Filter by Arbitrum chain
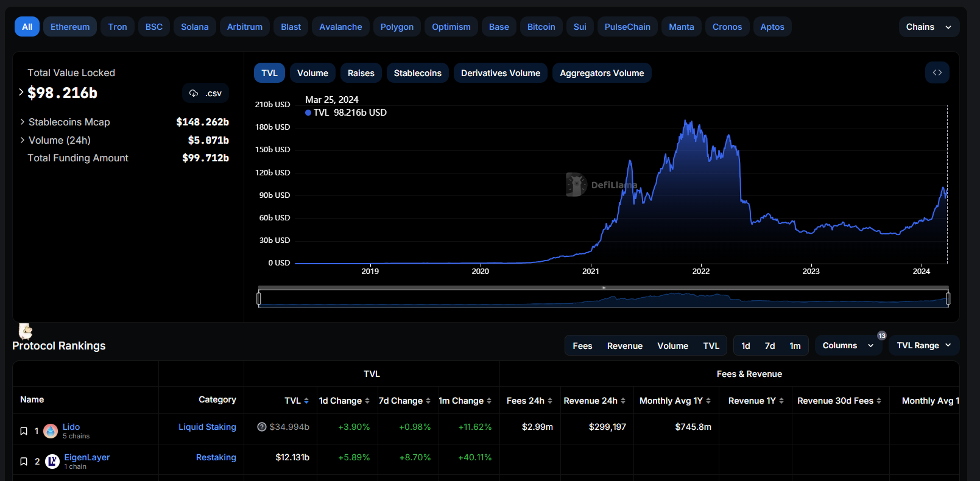The image size is (980, 481). [245, 27]
